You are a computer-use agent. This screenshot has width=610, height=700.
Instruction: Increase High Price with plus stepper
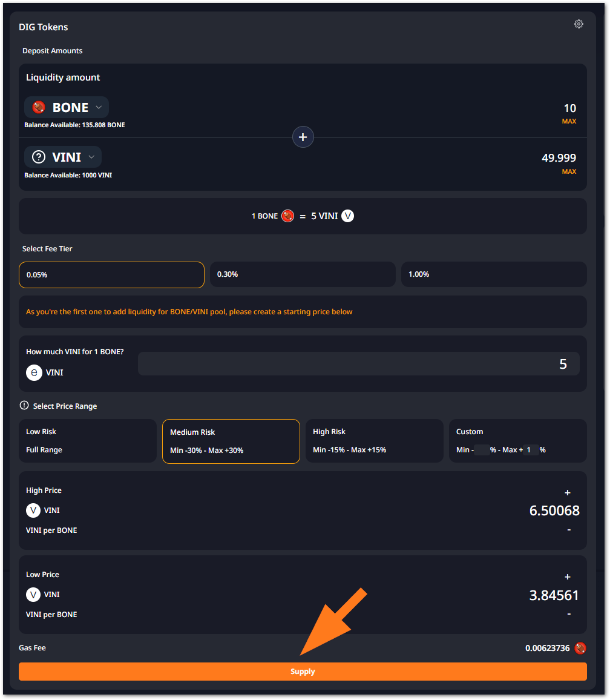568,493
